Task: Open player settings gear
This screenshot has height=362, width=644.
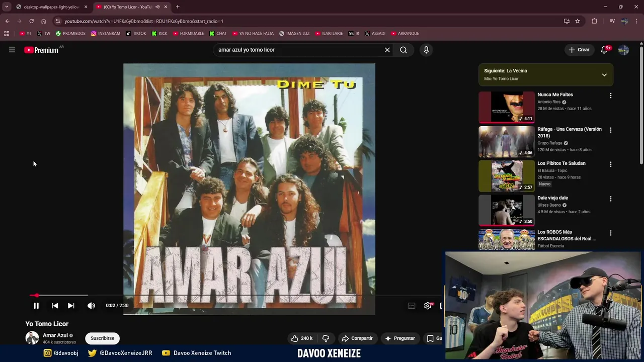Action: click(428, 306)
